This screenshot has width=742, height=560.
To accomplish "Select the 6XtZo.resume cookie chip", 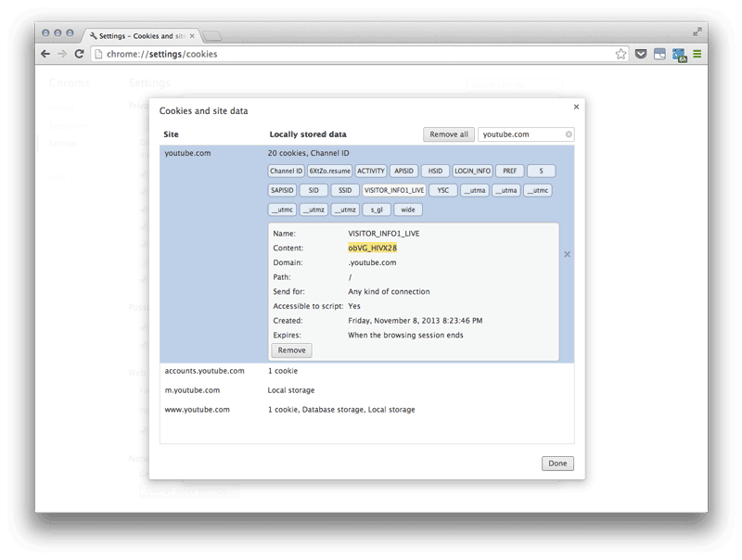I will 330,171.
